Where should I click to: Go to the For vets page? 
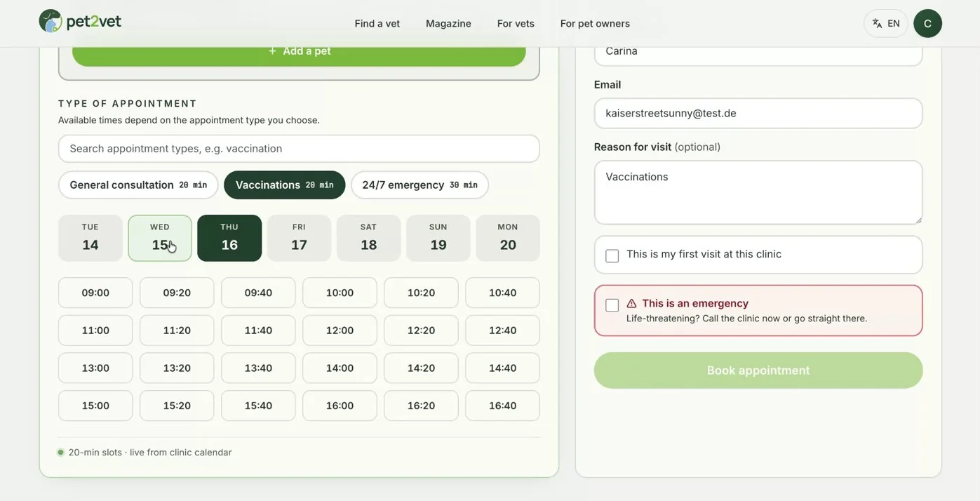coord(516,24)
